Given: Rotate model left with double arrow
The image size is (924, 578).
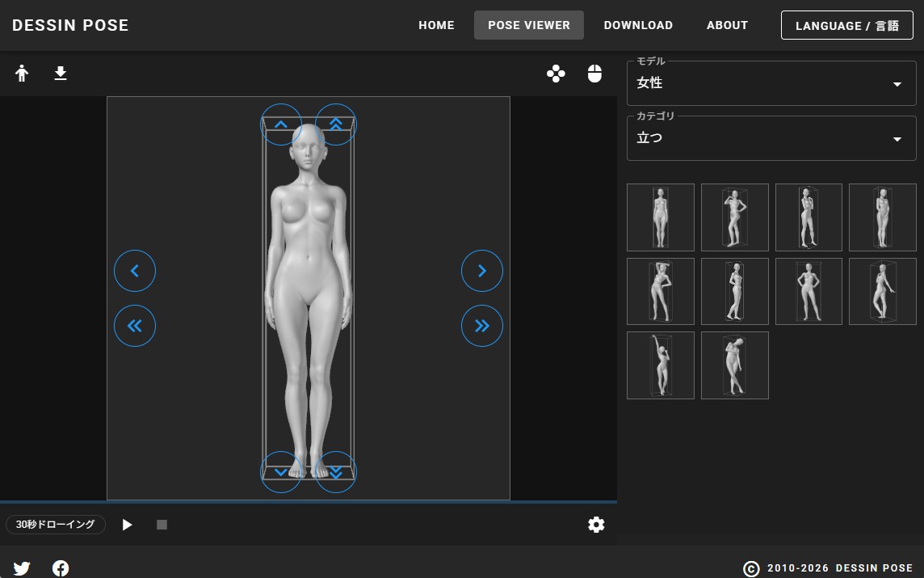Looking at the screenshot, I should 135,326.
